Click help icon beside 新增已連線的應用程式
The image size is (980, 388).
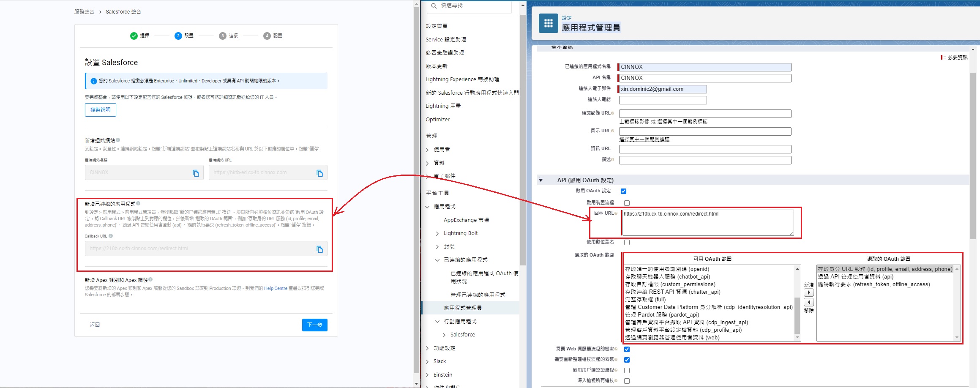(x=138, y=203)
